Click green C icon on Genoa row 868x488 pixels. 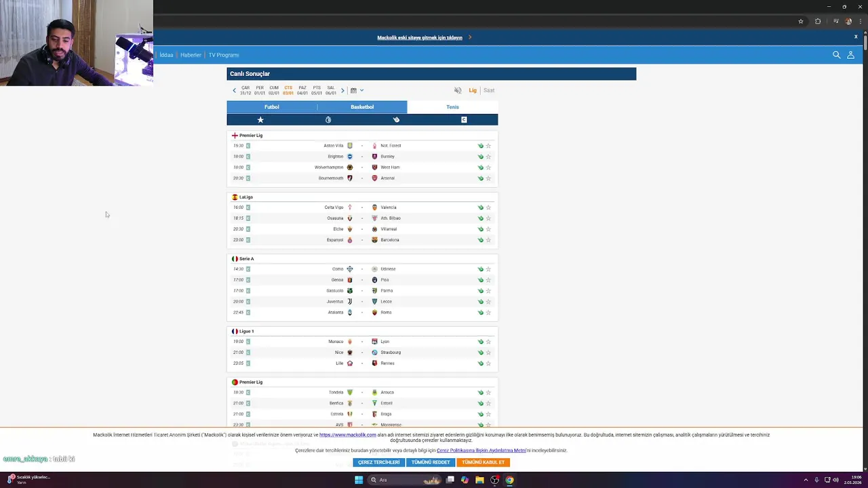point(248,280)
